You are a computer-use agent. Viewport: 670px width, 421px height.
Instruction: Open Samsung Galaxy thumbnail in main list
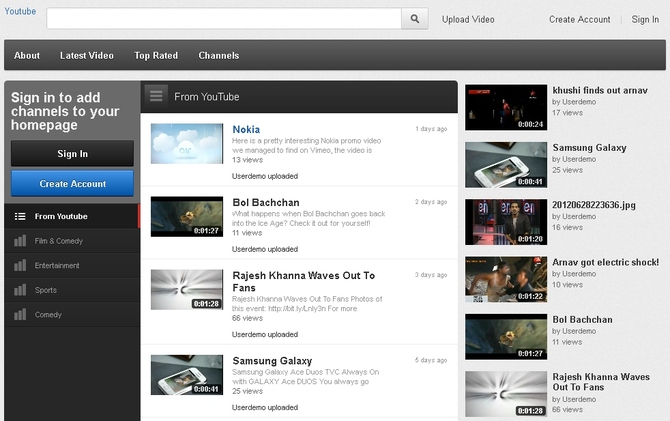pyautogui.click(x=187, y=375)
